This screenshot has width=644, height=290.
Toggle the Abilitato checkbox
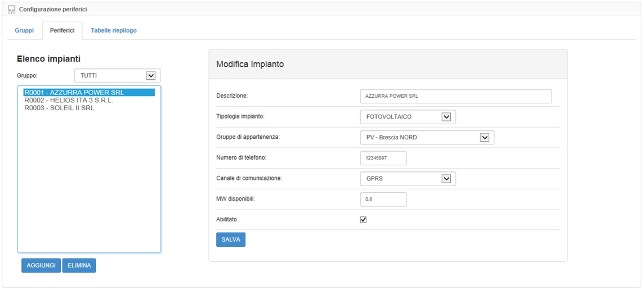click(363, 220)
